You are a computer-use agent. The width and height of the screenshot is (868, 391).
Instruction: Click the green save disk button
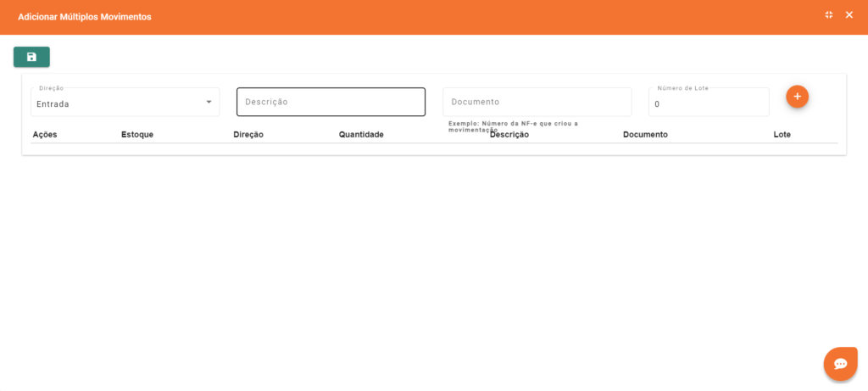[x=31, y=57]
